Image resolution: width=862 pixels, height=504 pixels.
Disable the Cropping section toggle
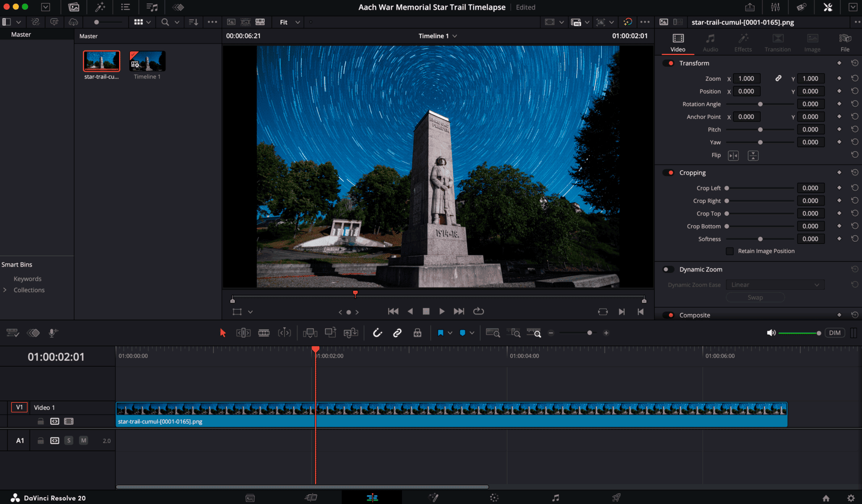(x=669, y=173)
